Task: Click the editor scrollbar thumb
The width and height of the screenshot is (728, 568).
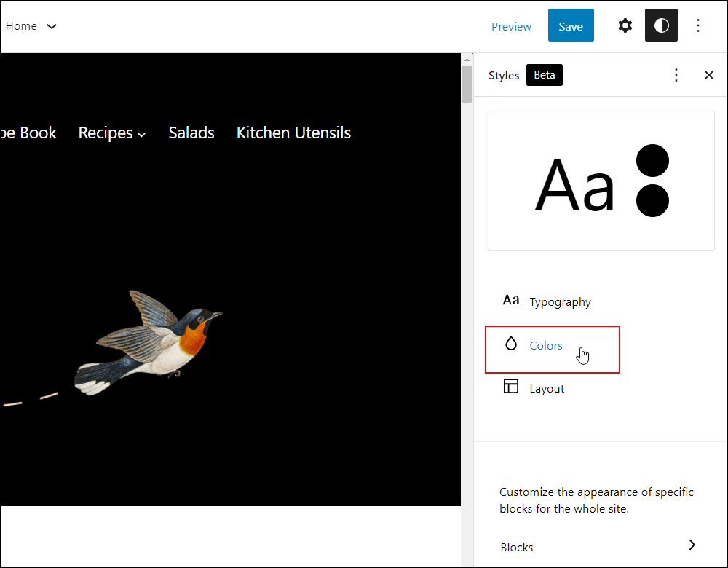Action: coord(467,84)
